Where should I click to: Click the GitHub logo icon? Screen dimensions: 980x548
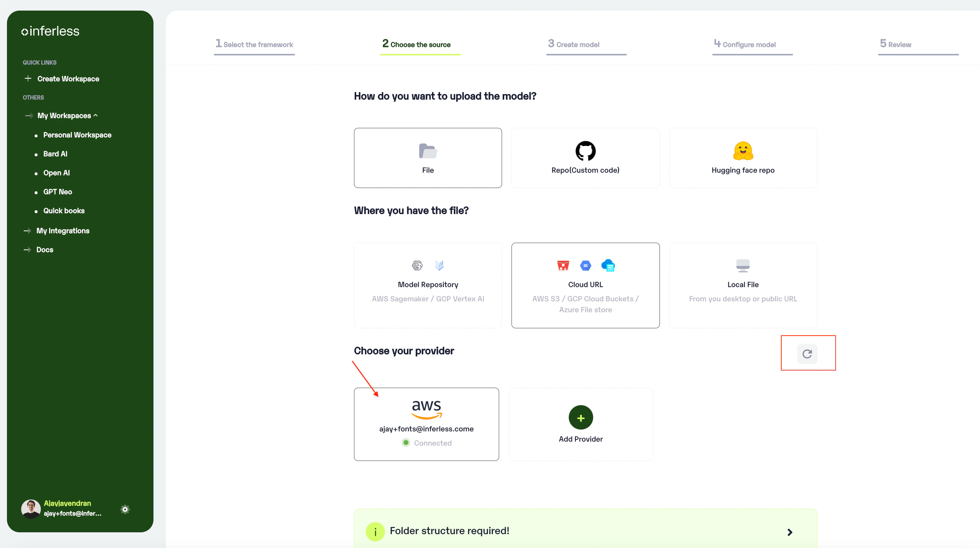pyautogui.click(x=585, y=151)
